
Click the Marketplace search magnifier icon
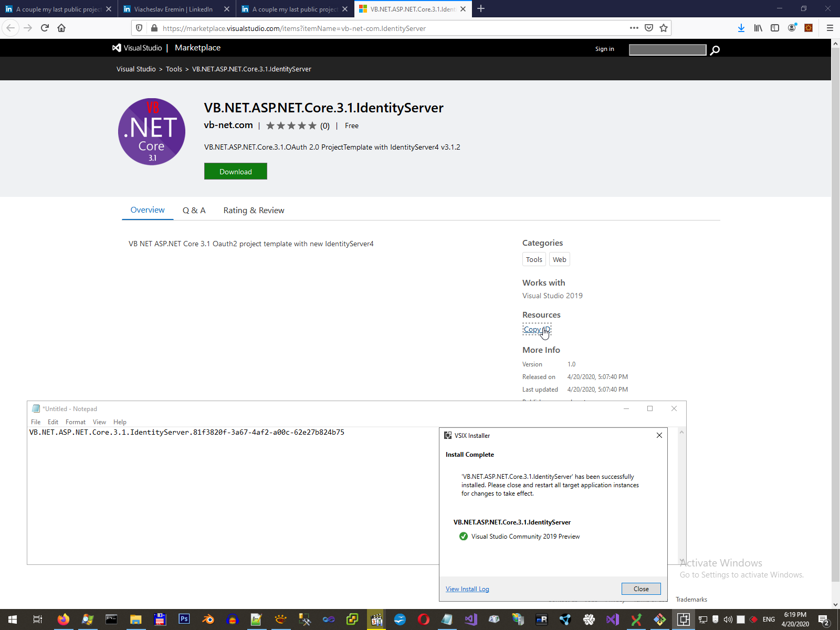tap(715, 50)
